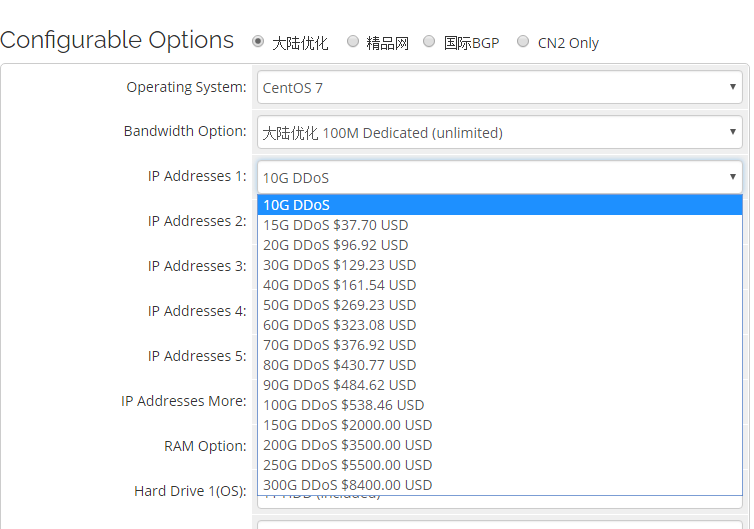This screenshot has height=529, width=754.
Task: Choose 100G DDoS $538.46 USD option
Action: coord(499,405)
